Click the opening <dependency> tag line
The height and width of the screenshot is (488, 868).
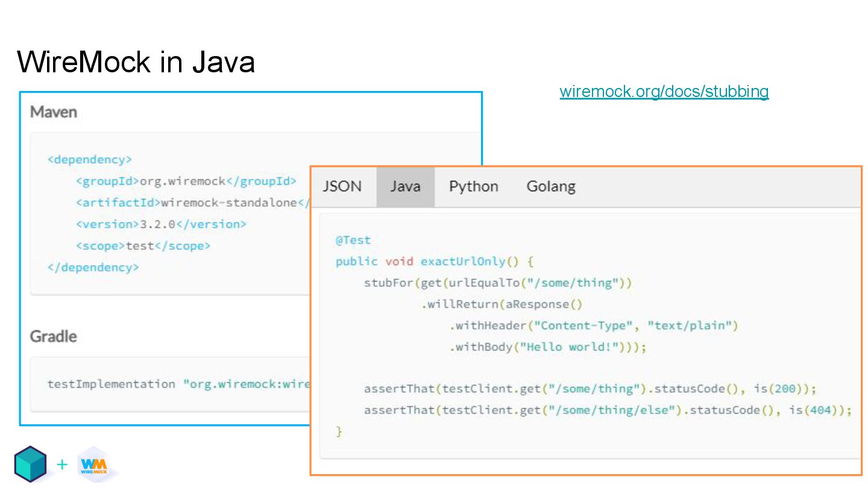click(89, 160)
